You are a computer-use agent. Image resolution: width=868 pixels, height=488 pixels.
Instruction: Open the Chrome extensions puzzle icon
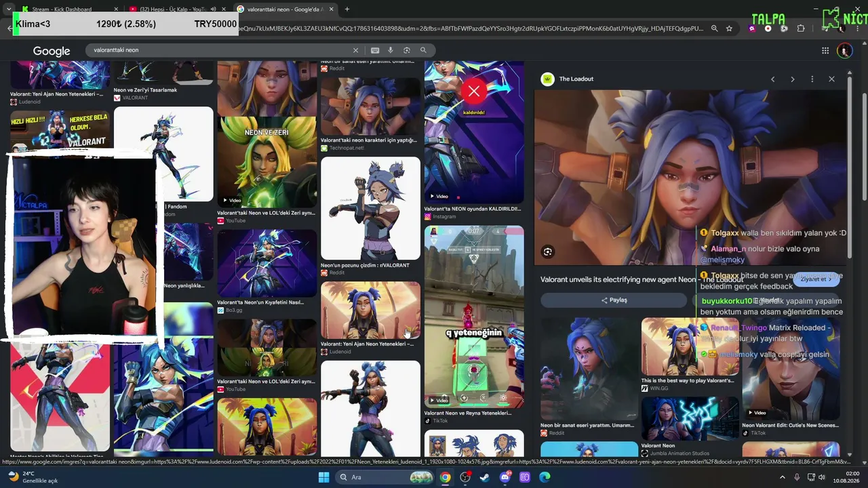801,28
